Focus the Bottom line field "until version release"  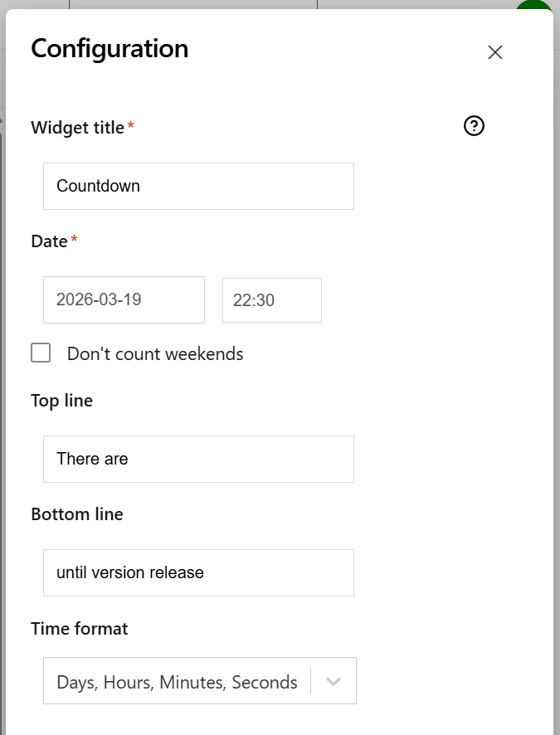pyautogui.click(x=198, y=572)
